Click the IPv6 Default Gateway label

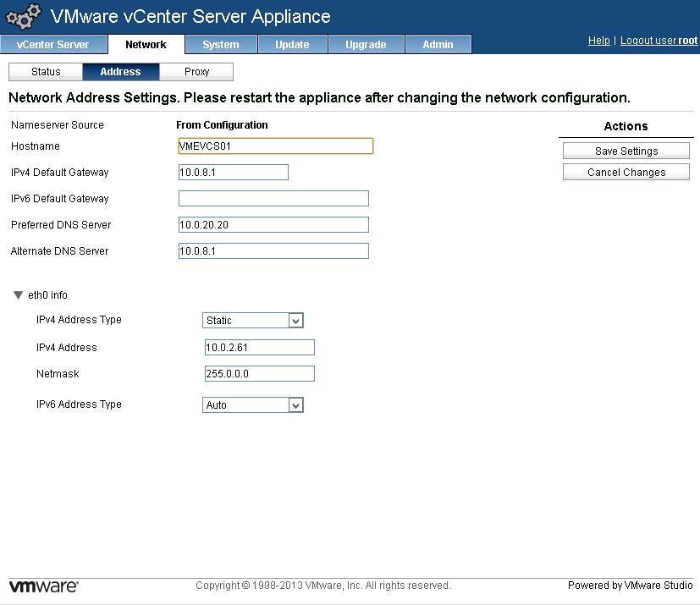point(60,199)
